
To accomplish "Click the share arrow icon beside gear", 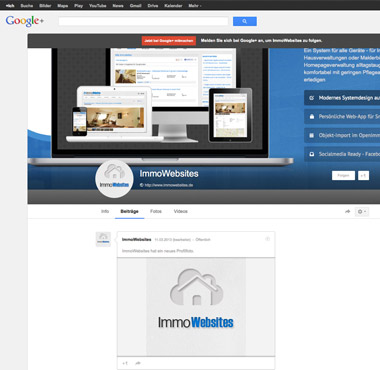I will pyautogui.click(x=347, y=211).
